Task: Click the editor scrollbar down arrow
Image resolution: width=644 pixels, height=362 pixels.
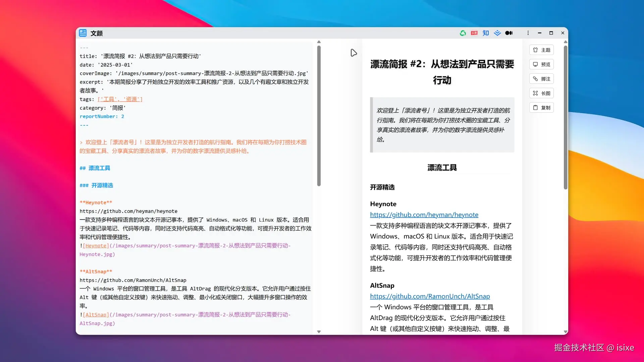Action: pos(319,332)
